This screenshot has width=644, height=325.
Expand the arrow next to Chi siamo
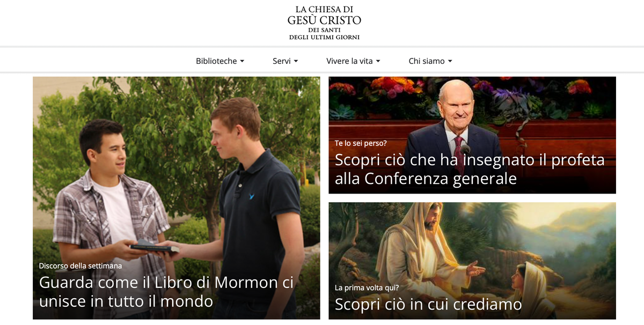pyautogui.click(x=450, y=62)
